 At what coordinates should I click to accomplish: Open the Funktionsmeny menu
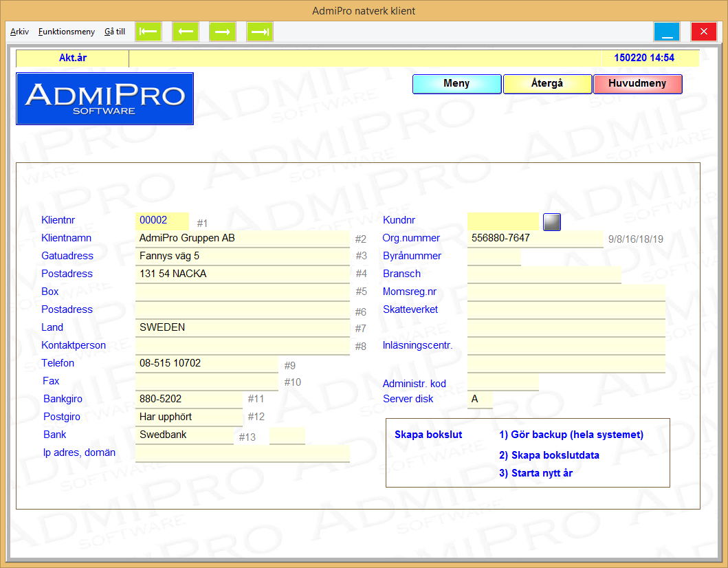coord(67,32)
